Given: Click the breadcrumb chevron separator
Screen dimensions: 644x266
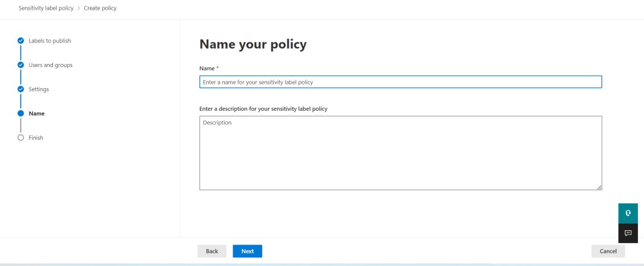Looking at the screenshot, I should coord(79,8).
